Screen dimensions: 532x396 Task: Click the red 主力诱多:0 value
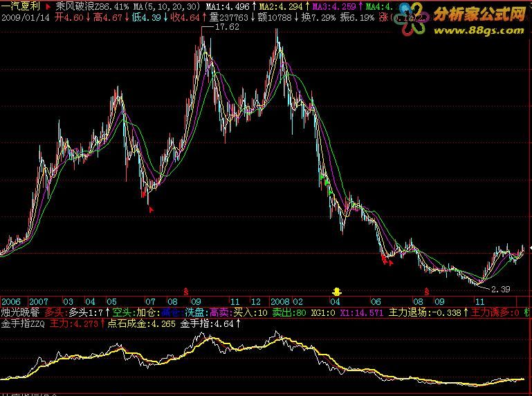click(495, 312)
